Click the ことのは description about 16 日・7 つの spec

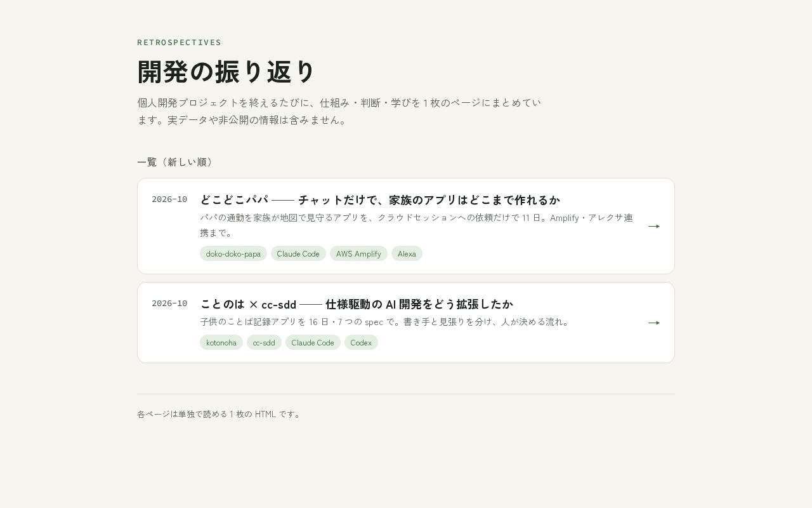click(x=386, y=322)
